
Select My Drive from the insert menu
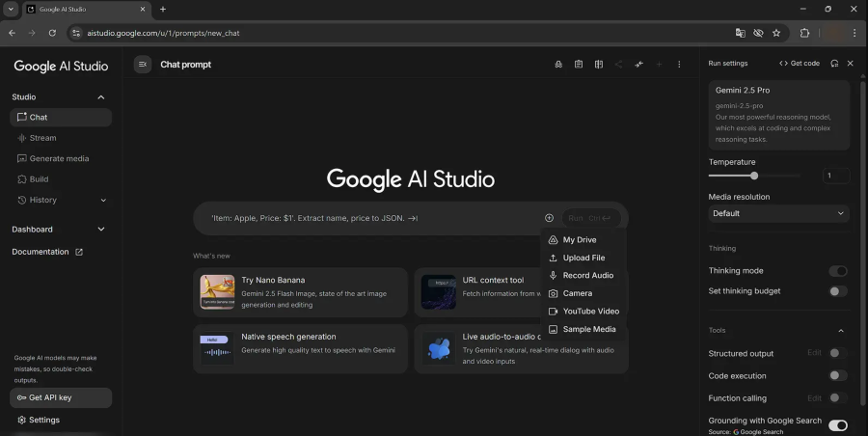583,240
